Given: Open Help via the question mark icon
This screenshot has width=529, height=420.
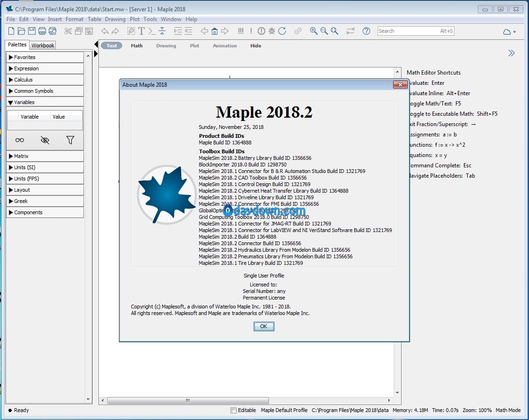Looking at the screenshot, I should (366, 31).
